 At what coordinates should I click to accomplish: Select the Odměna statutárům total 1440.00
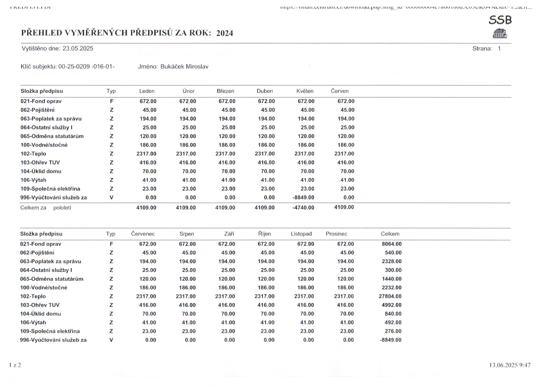pos(392,279)
